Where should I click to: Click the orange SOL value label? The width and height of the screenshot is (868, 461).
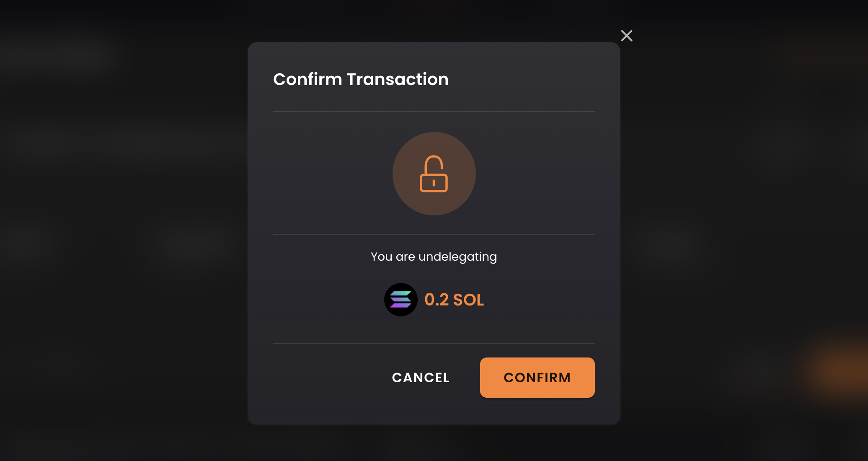pos(454,300)
